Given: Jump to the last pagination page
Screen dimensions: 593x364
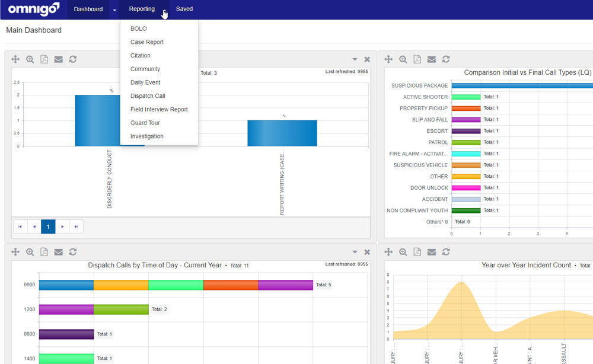Looking at the screenshot, I should click(76, 226).
